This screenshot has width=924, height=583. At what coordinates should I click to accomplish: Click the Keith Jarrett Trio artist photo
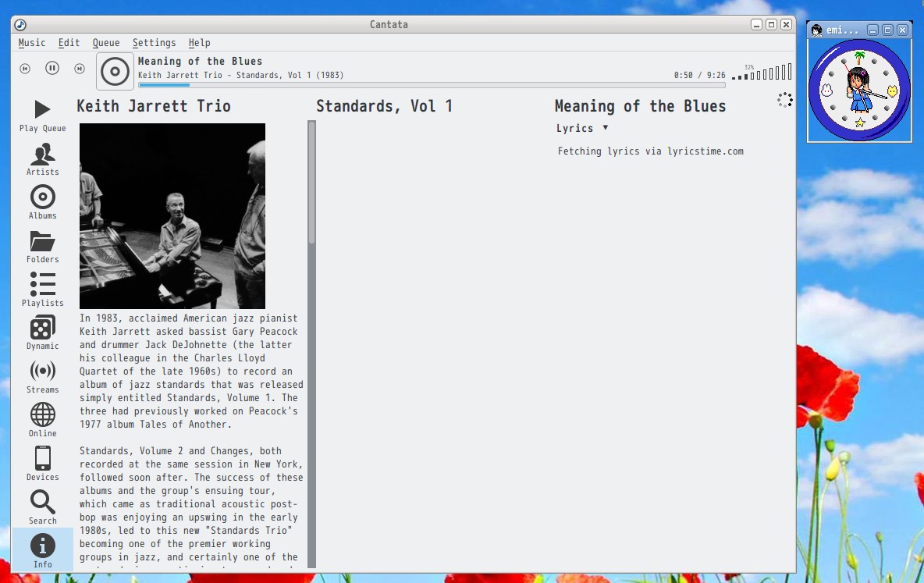click(172, 216)
